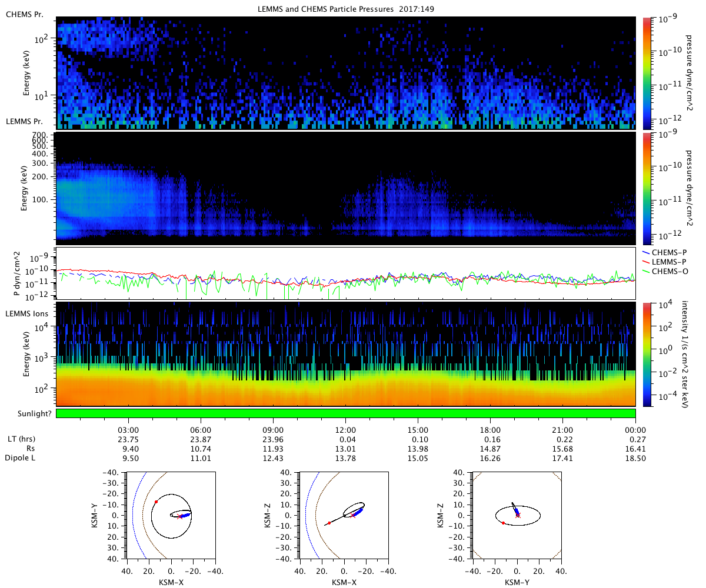This screenshot has width=706, height=588.
Task: Click the Rs value 14.87
Action: click(491, 448)
